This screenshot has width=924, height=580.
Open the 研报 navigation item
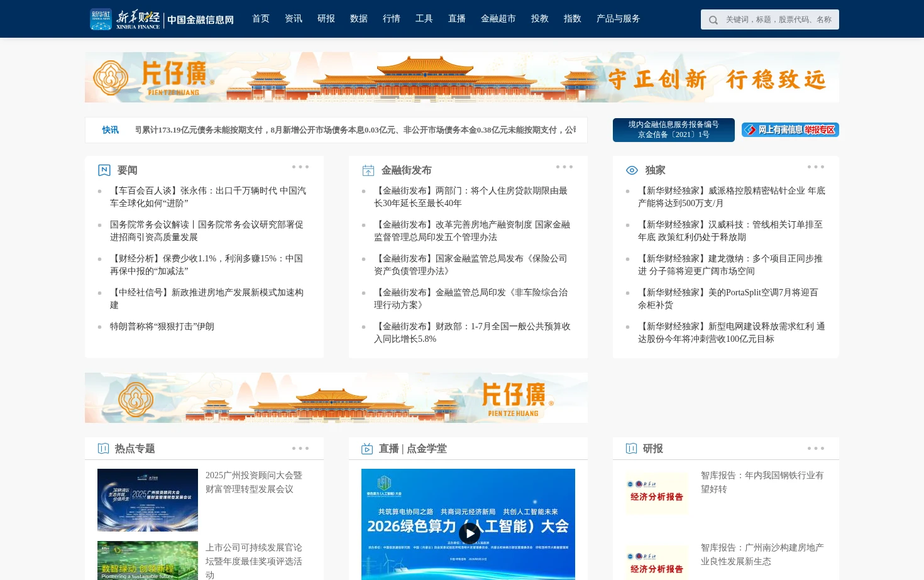(x=326, y=19)
